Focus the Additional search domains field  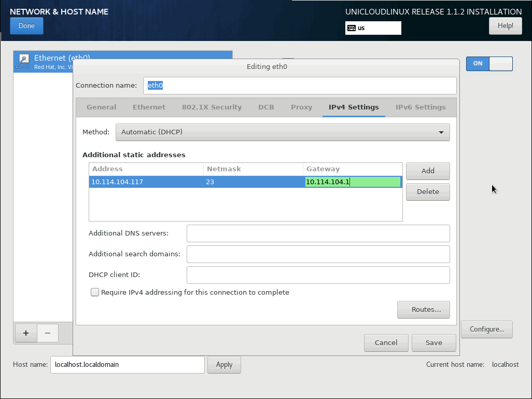click(x=318, y=254)
